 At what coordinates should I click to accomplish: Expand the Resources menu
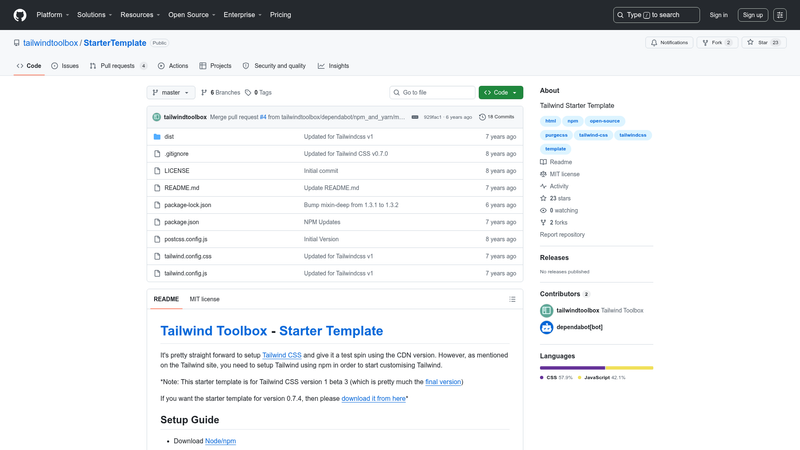coord(140,15)
